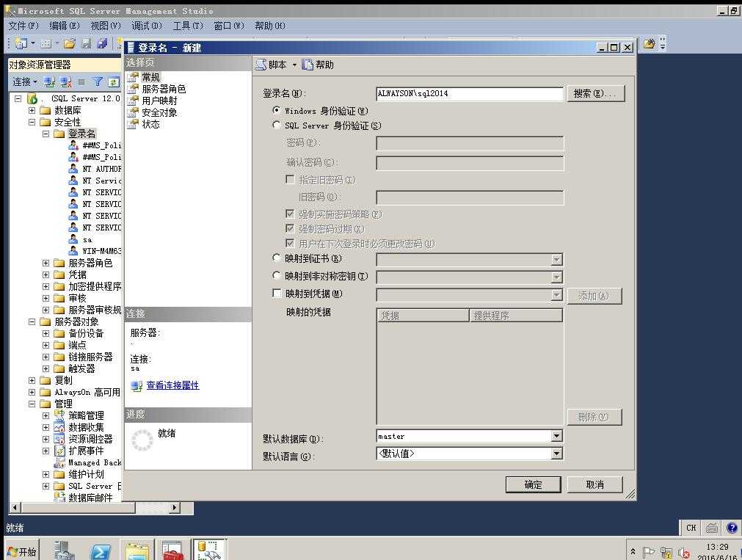Select Mapped to asymmetric key radio button
The image size is (742, 560).
(x=277, y=275)
